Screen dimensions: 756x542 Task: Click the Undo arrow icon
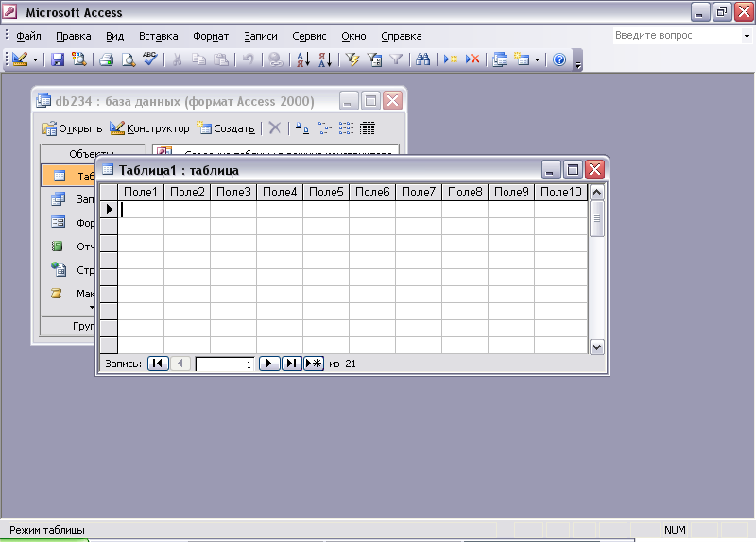(x=248, y=59)
